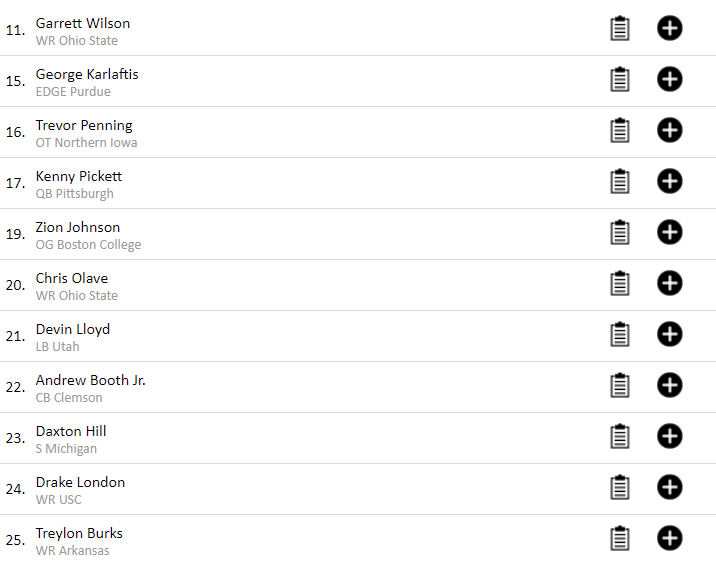This screenshot has width=716, height=563.
Task: Open Andrew Booth Jr. clipboard report
Action: point(620,385)
